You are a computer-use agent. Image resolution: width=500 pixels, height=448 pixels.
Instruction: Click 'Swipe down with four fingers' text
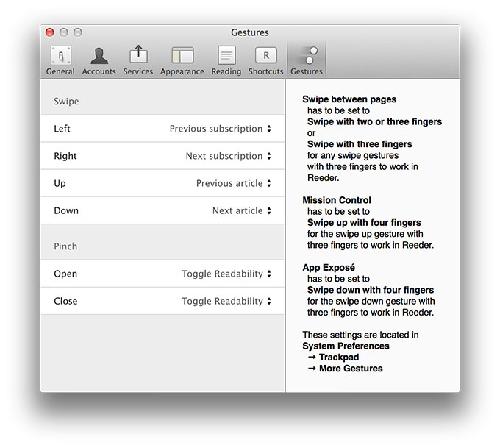coord(371,290)
